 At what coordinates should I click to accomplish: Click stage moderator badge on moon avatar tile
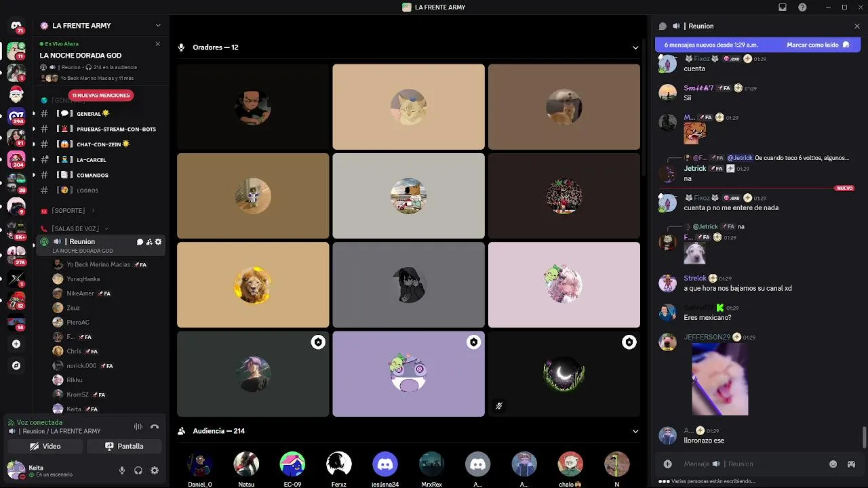coord(629,342)
